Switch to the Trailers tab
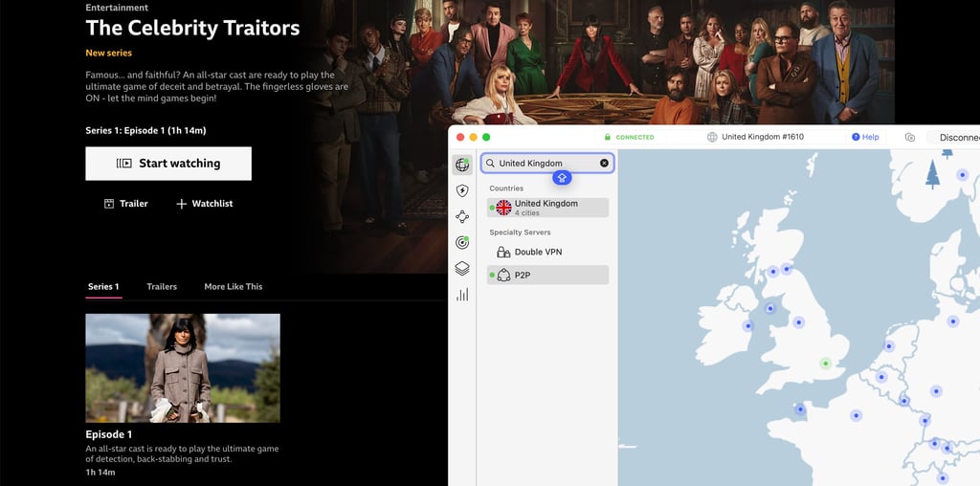This screenshot has width=980, height=486. tap(162, 287)
